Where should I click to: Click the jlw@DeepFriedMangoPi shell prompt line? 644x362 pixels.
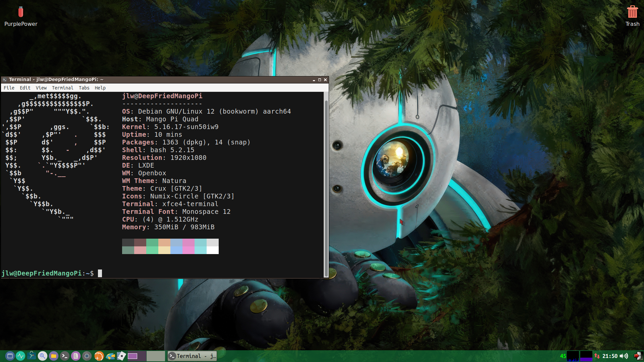(48, 273)
